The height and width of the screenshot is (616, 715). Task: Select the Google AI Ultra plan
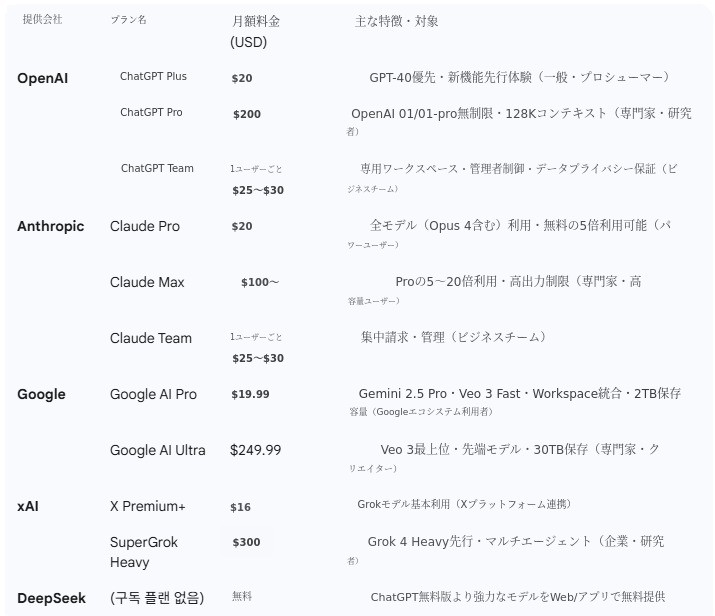tap(157, 450)
